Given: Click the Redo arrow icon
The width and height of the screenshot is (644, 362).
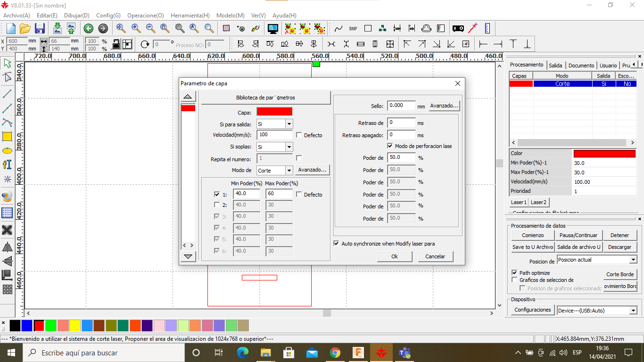Looking at the screenshot, I should pyautogui.click(x=103, y=28).
